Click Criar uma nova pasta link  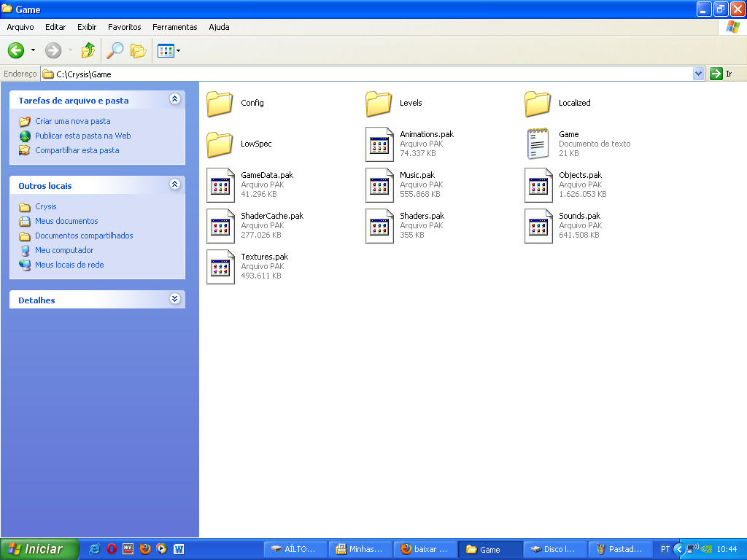pyautogui.click(x=73, y=121)
